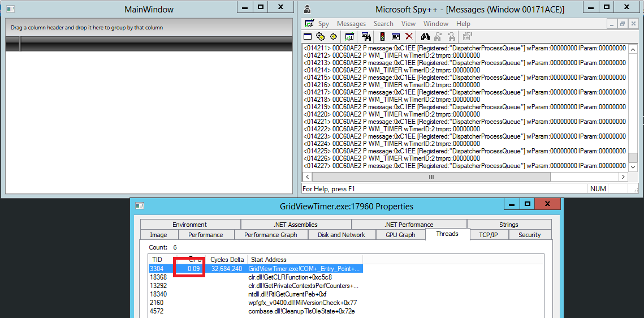This screenshot has width=644, height=318.
Task: Click the Find Next toolbar icon
Action: 438,37
